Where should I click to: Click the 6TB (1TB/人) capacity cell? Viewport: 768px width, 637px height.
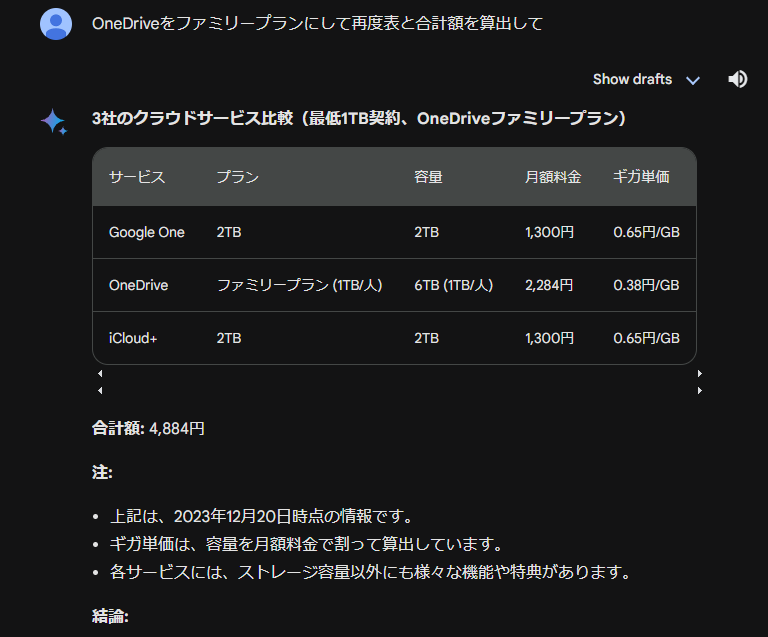point(454,285)
